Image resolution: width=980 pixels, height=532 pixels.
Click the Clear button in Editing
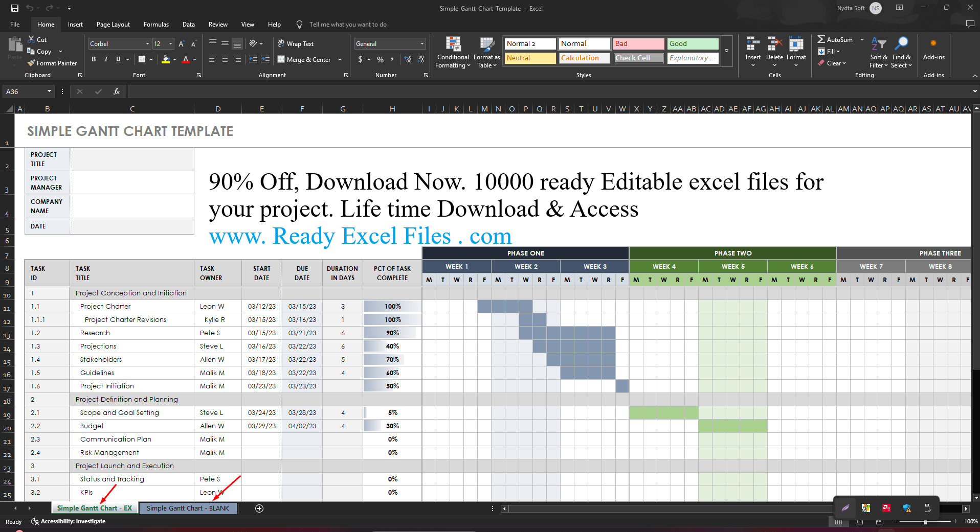click(832, 63)
